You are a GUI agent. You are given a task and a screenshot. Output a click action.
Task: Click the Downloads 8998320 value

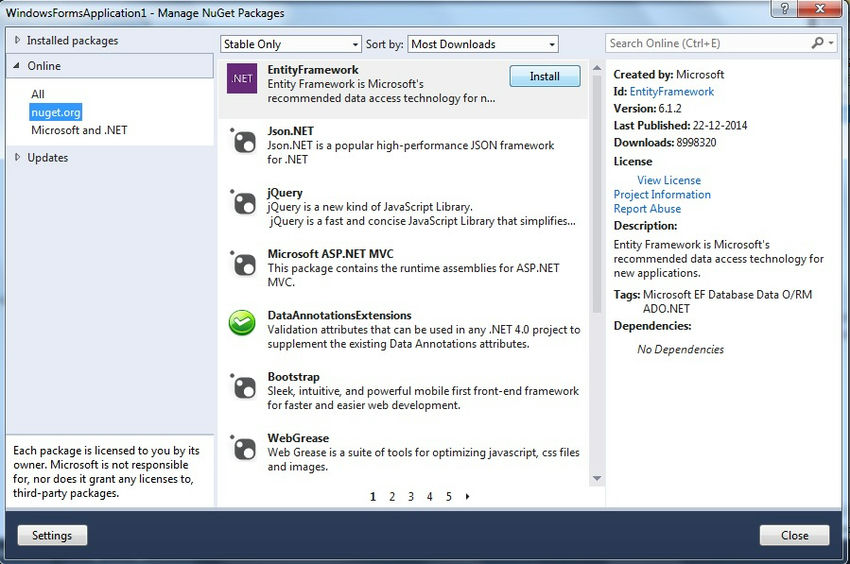click(696, 143)
